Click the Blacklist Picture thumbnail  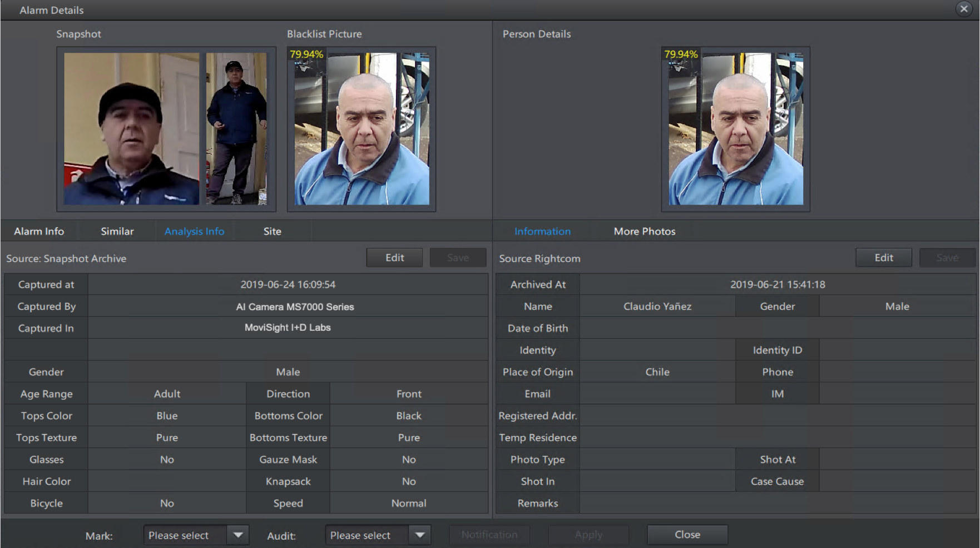[362, 129]
